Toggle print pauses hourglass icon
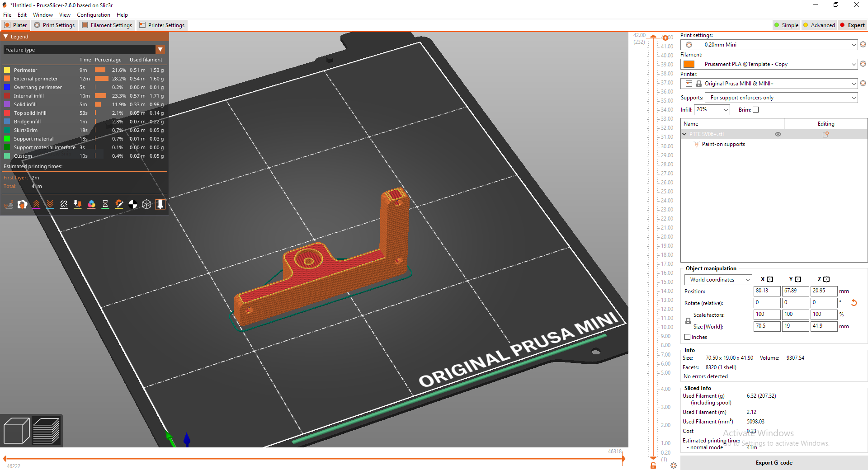 click(x=105, y=205)
